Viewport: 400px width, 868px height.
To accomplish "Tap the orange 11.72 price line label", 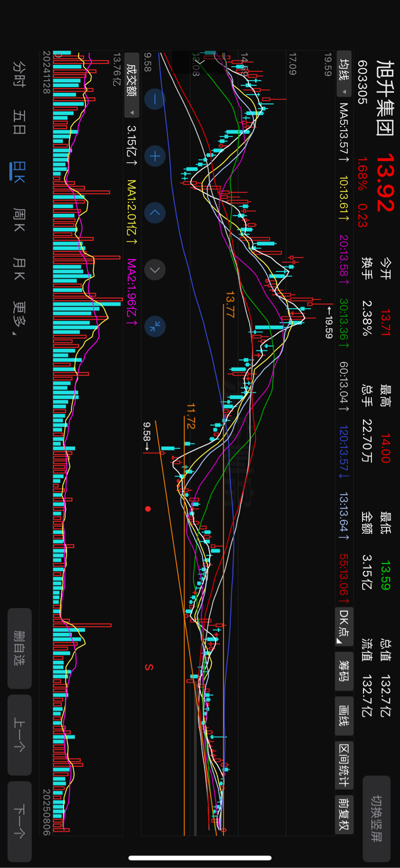I will 191,416.
